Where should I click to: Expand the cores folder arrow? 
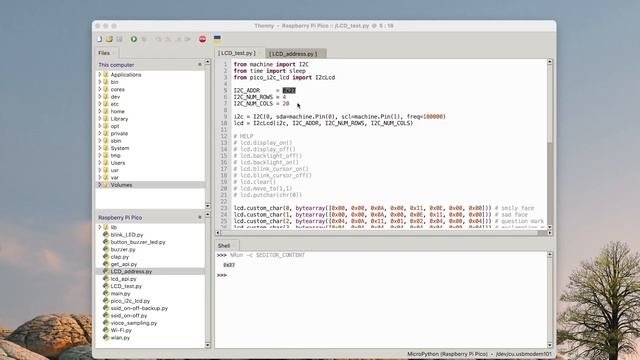tap(100, 89)
